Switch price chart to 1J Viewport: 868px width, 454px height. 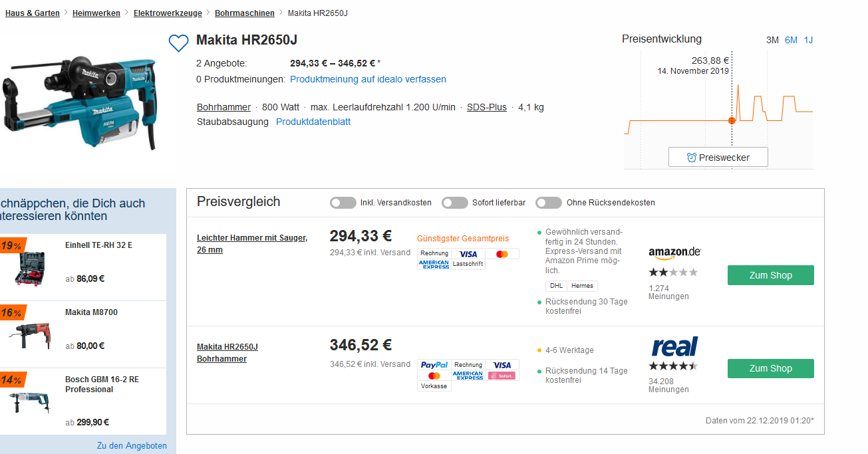pyautogui.click(x=808, y=40)
